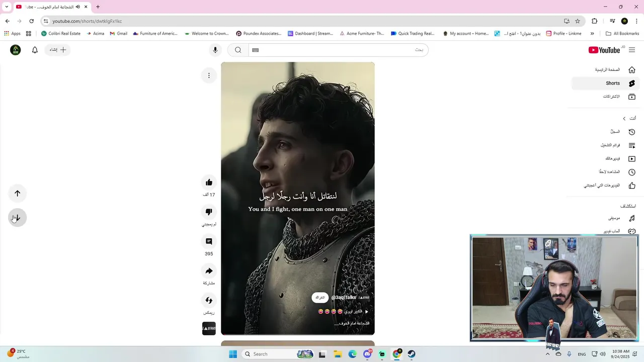Open Music under Explore in sidebar
The width and height of the screenshot is (644, 362).
point(606,218)
